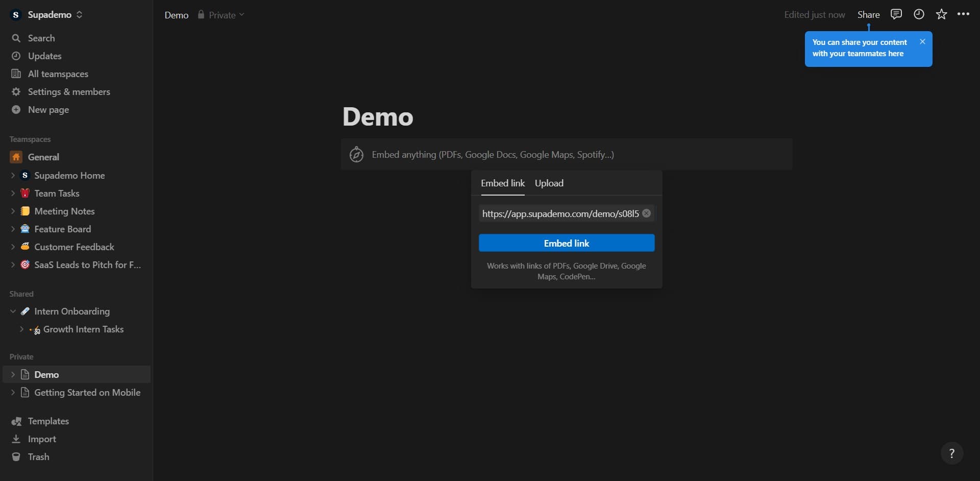
Task: Switch to the Upload tab
Action: click(x=549, y=183)
